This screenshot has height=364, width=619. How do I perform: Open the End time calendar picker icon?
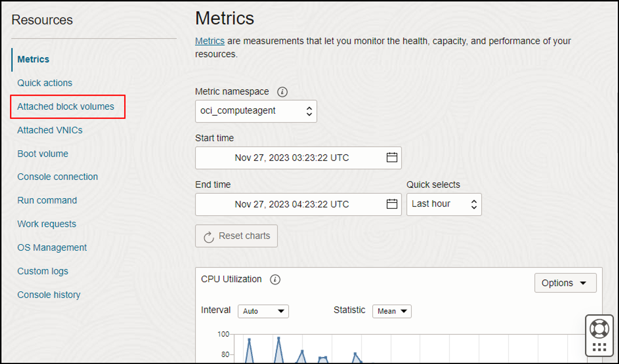tap(392, 204)
